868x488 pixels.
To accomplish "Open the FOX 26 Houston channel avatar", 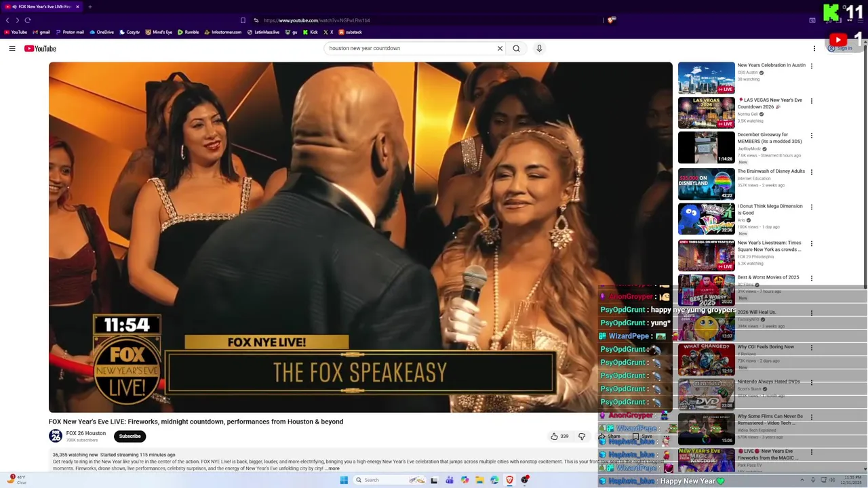I will [56, 436].
